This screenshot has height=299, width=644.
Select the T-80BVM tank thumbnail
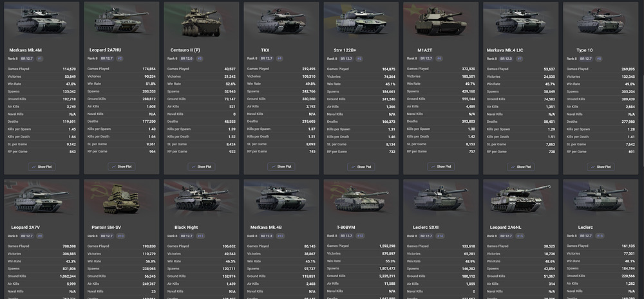tap(361, 199)
